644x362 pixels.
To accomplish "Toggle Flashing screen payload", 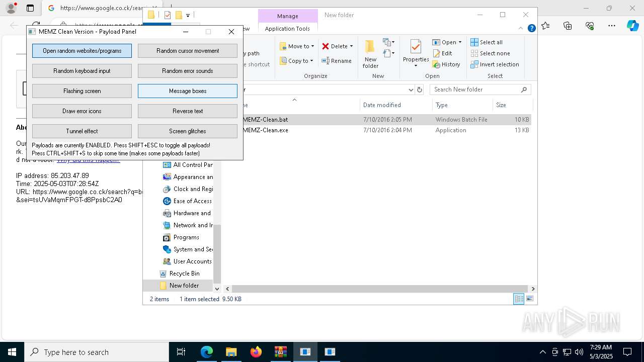I will click(82, 91).
